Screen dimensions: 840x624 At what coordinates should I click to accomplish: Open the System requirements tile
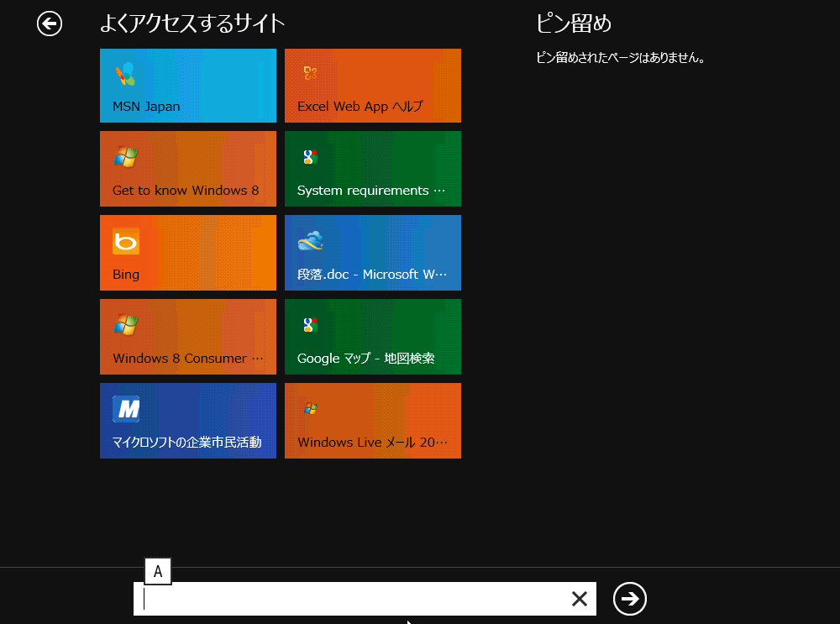(373, 169)
